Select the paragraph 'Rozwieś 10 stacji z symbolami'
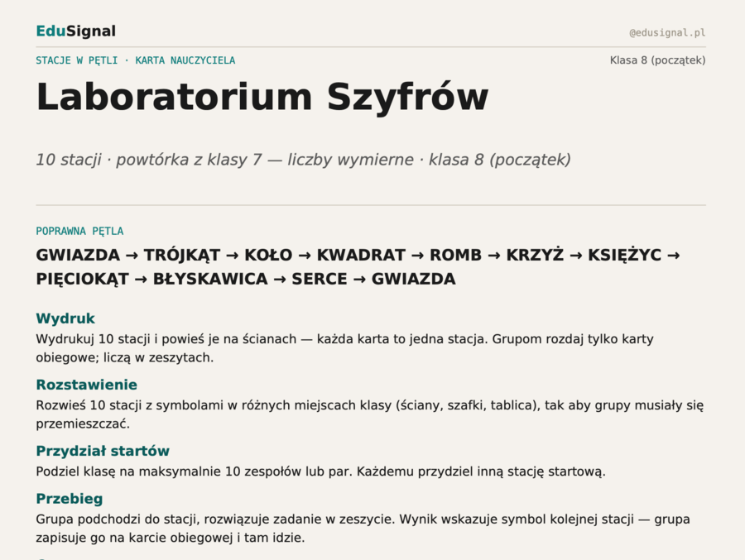This screenshot has width=745, height=560. pos(370,414)
